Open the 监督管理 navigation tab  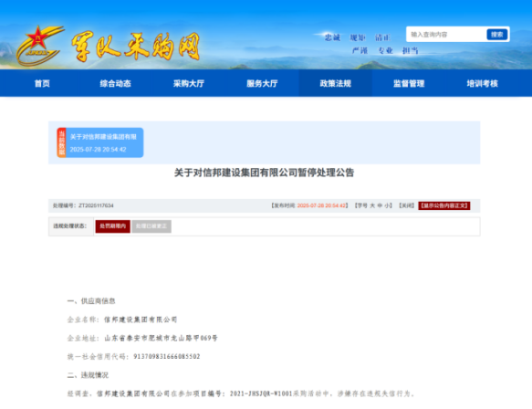point(409,83)
